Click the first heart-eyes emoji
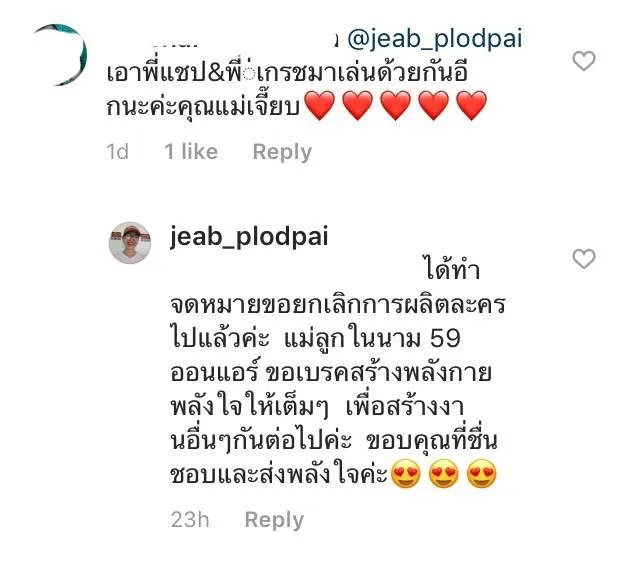The image size is (640, 565). click(406, 474)
